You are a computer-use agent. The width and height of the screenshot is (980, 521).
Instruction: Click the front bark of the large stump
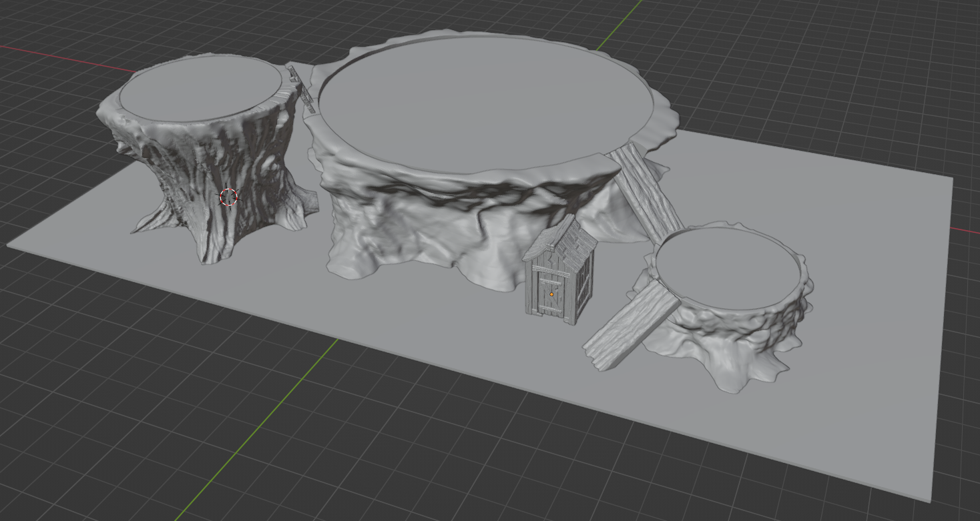(x=427, y=220)
